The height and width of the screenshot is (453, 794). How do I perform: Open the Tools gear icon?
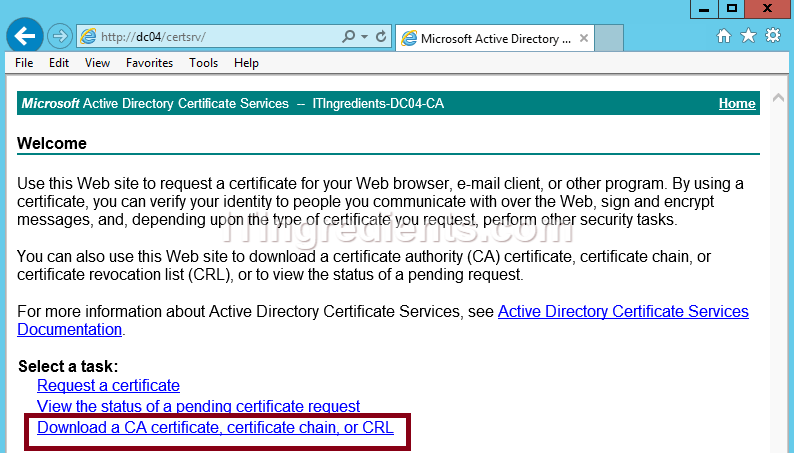pos(772,36)
